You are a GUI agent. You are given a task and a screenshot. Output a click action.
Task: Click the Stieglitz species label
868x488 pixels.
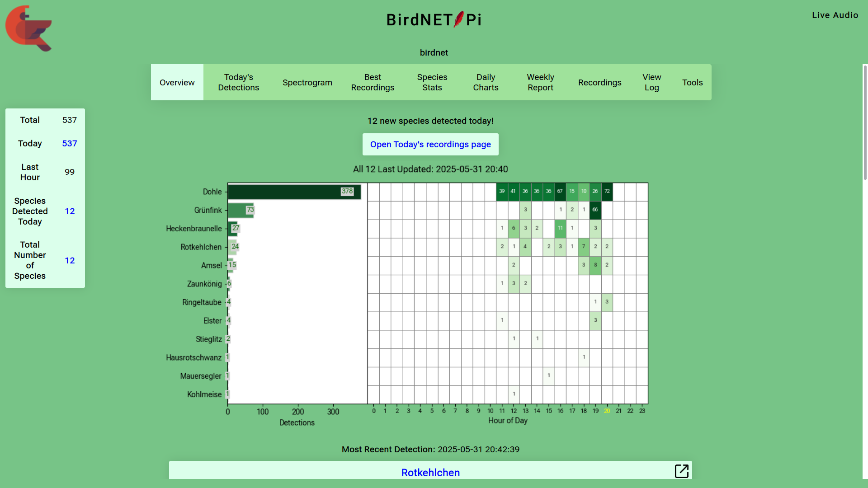click(x=209, y=339)
